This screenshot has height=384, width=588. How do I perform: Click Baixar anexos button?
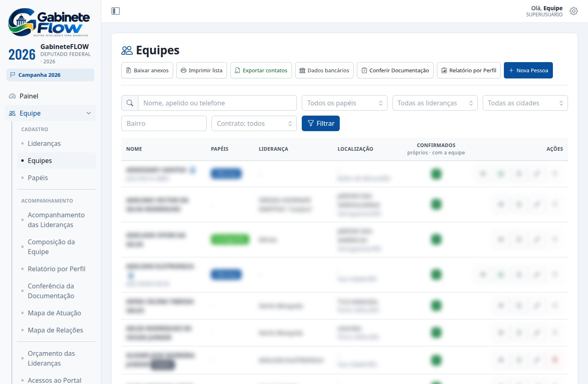(x=147, y=70)
